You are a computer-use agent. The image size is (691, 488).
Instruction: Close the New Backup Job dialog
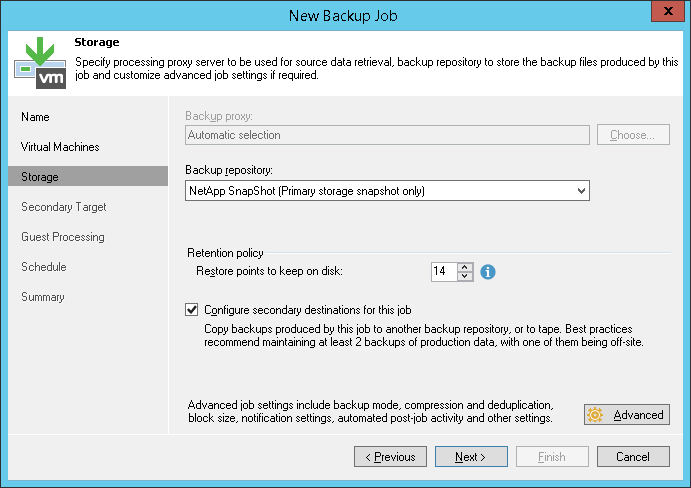pos(667,14)
